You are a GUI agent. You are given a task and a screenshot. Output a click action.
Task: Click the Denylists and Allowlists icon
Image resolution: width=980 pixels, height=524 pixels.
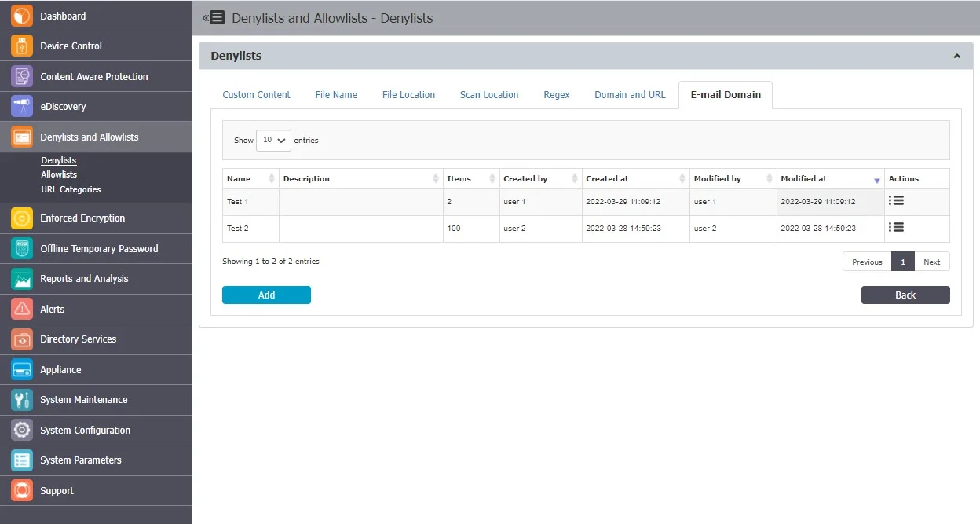pos(22,137)
